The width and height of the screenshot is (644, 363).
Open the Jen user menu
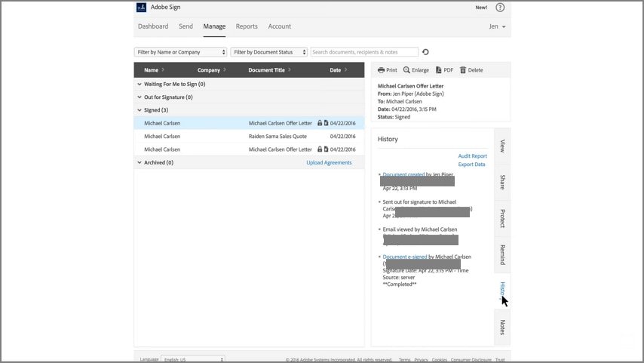pos(497,26)
